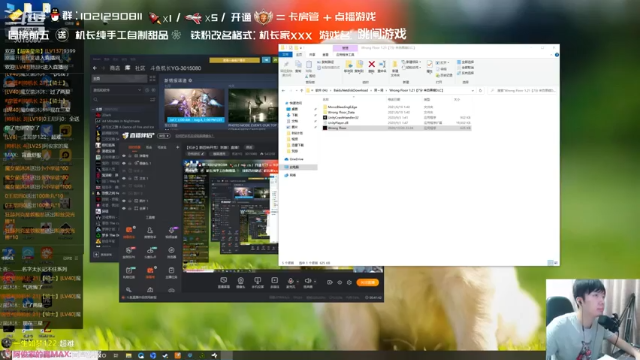Click the Copy icon in Explorer ribbon

pos(298,64)
